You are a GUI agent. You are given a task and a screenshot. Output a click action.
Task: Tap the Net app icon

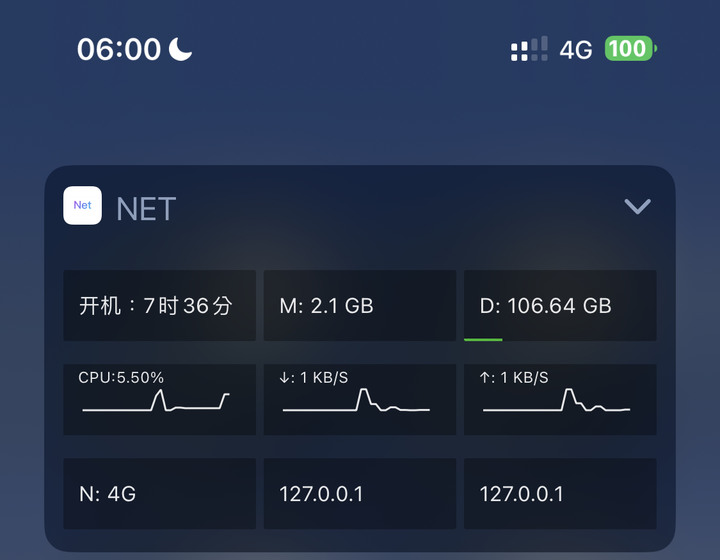click(x=83, y=205)
